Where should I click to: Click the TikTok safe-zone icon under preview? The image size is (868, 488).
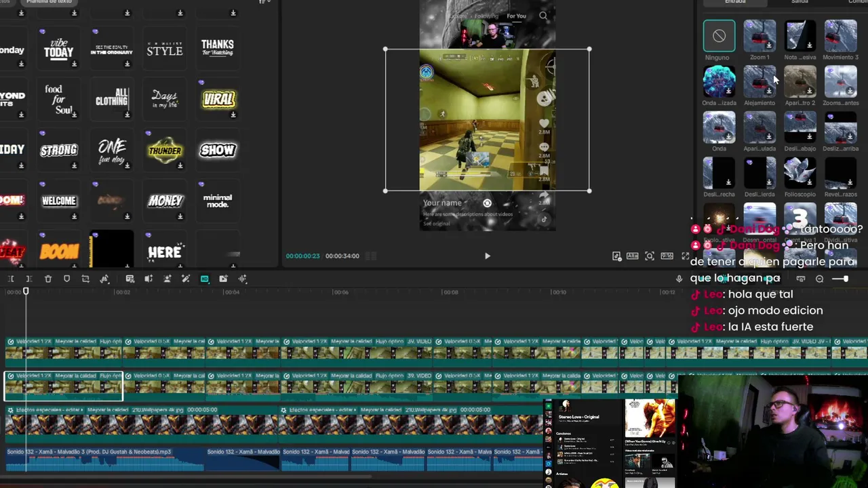point(616,256)
